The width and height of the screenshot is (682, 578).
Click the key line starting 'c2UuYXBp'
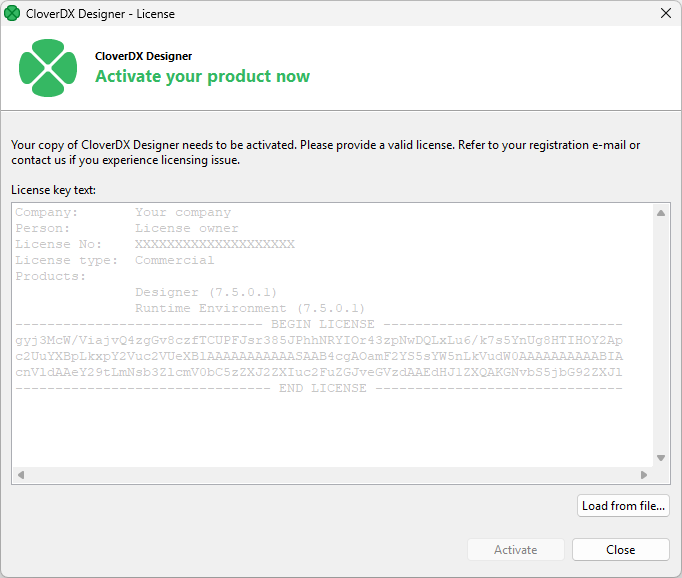point(319,356)
